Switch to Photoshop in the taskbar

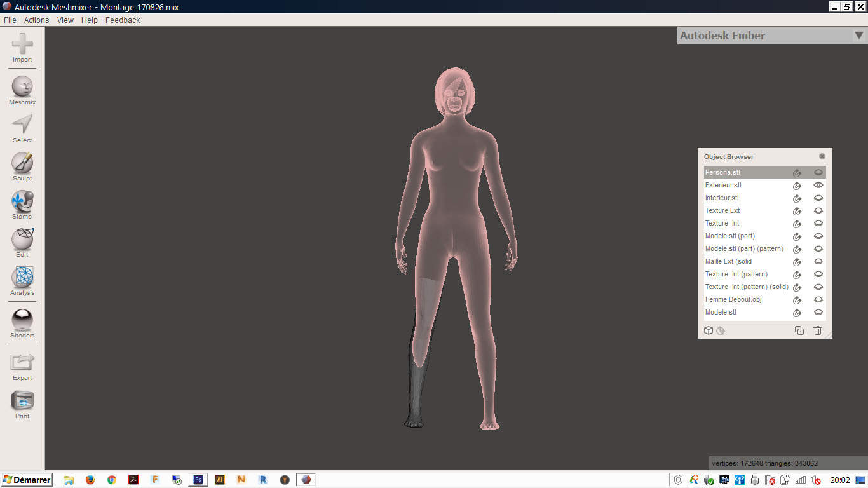pyautogui.click(x=198, y=480)
